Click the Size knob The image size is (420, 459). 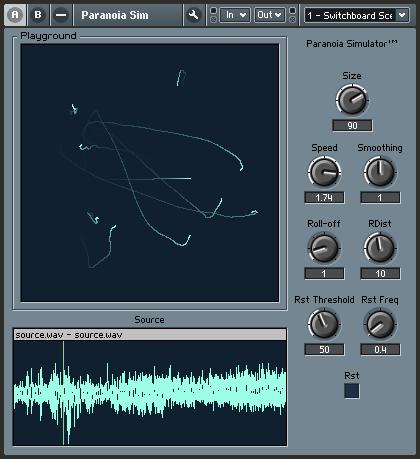pyautogui.click(x=352, y=100)
